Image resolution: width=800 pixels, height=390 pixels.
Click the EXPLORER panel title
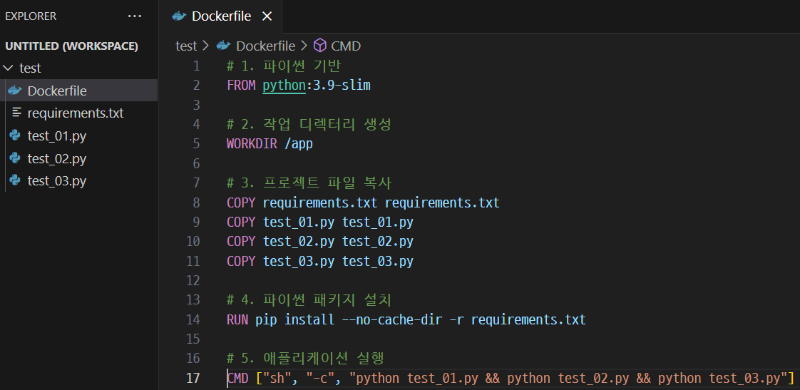click(31, 16)
